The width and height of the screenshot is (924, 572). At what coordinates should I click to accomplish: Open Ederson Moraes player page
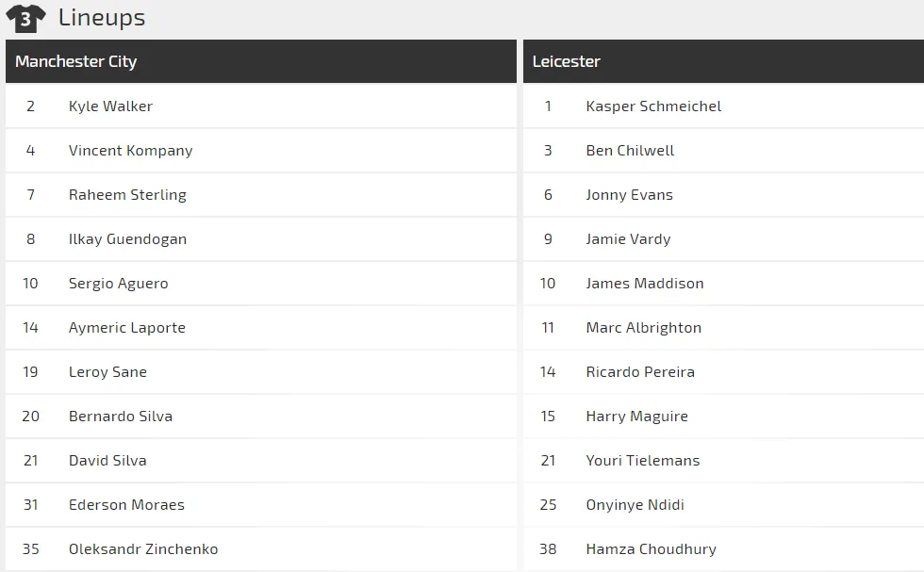pos(126,505)
